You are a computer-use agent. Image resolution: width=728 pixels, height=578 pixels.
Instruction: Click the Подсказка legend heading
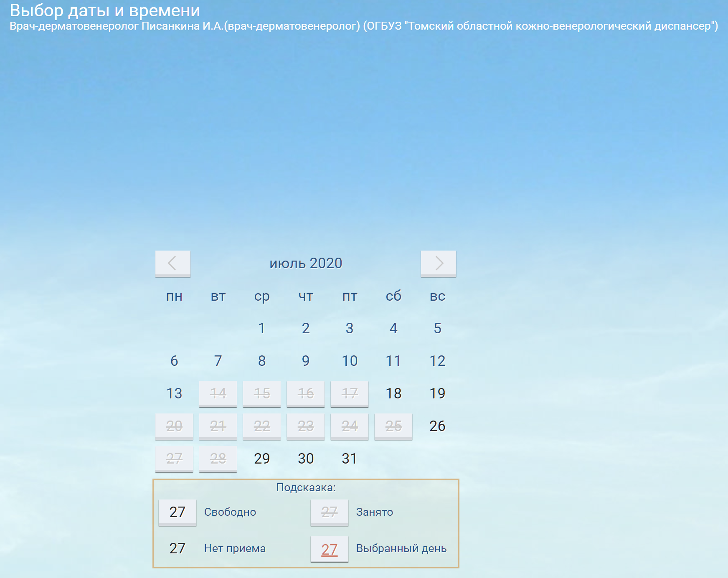point(306,487)
